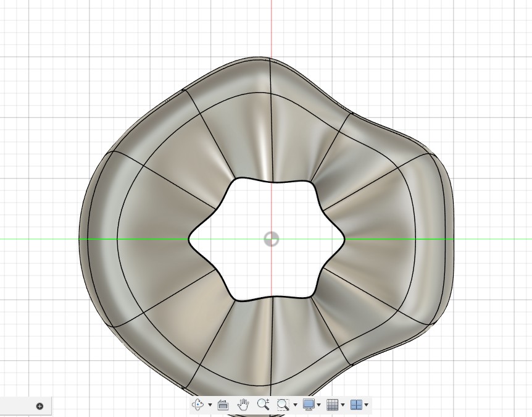
Task: Click the Viewports layout icon
Action: 356,405
